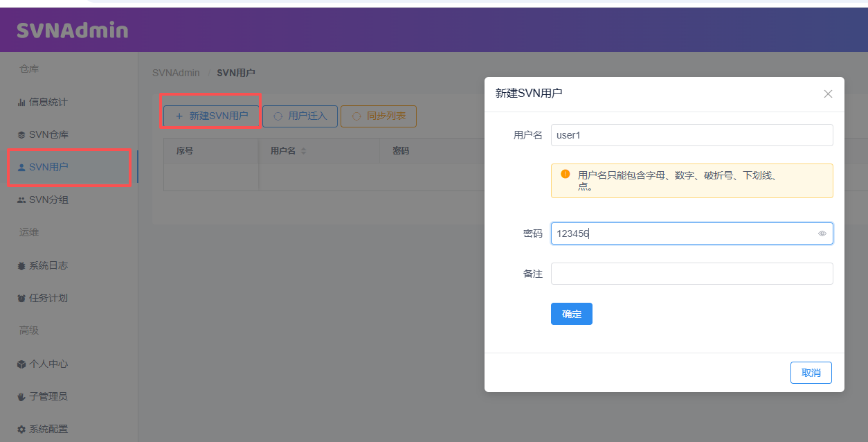Click the 运维 sidebar section label
This screenshot has width=868, height=442.
29,233
